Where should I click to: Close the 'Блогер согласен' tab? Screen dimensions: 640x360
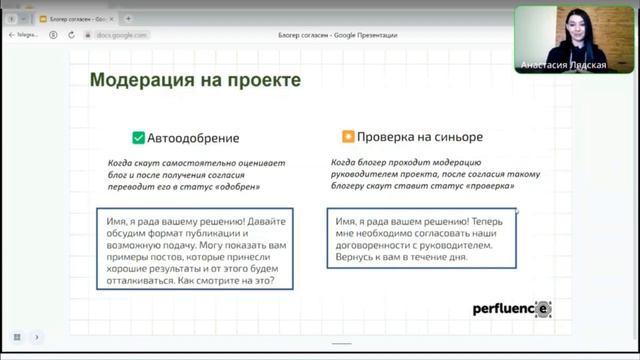(111, 19)
